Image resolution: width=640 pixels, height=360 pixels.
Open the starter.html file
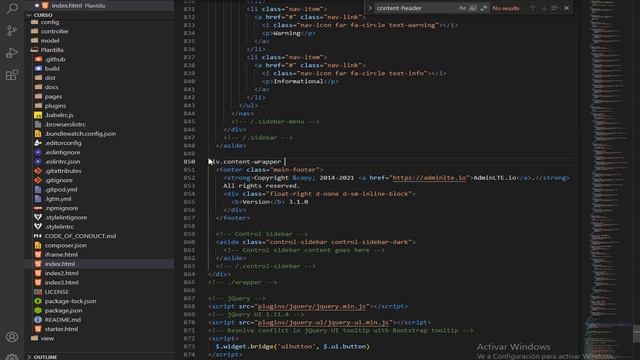coord(61,329)
